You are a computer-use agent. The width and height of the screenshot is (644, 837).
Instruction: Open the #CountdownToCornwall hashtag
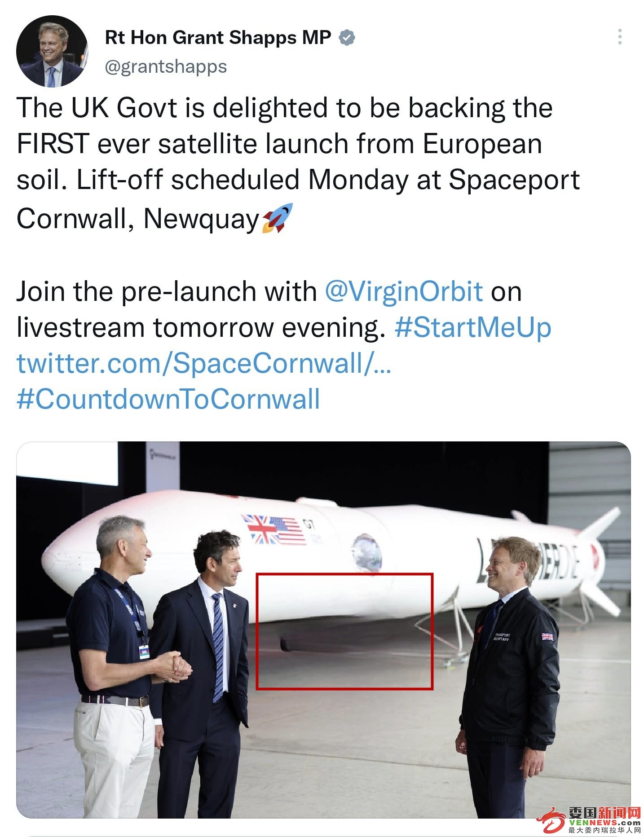168,399
